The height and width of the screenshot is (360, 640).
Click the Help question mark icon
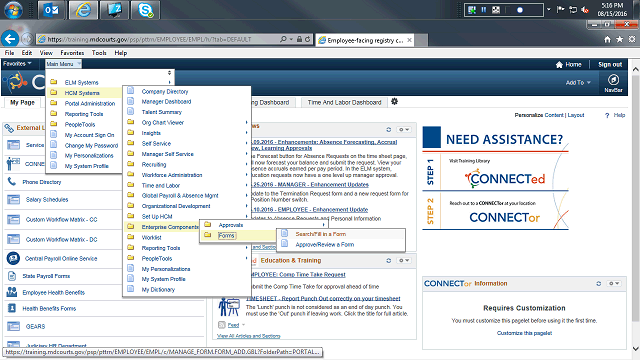coord(607,116)
